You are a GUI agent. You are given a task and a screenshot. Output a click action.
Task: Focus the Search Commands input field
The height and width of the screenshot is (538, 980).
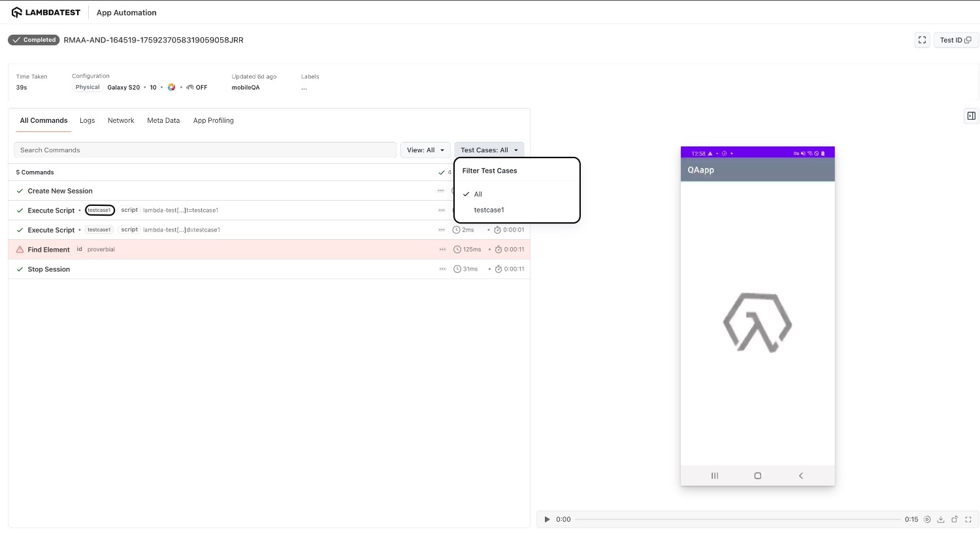204,150
